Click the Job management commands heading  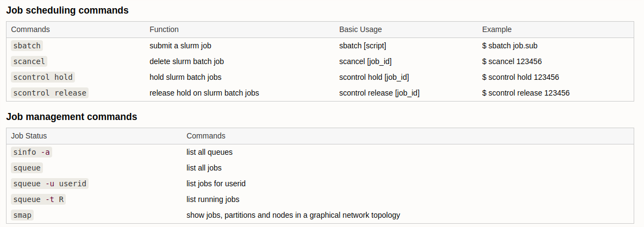71,117
